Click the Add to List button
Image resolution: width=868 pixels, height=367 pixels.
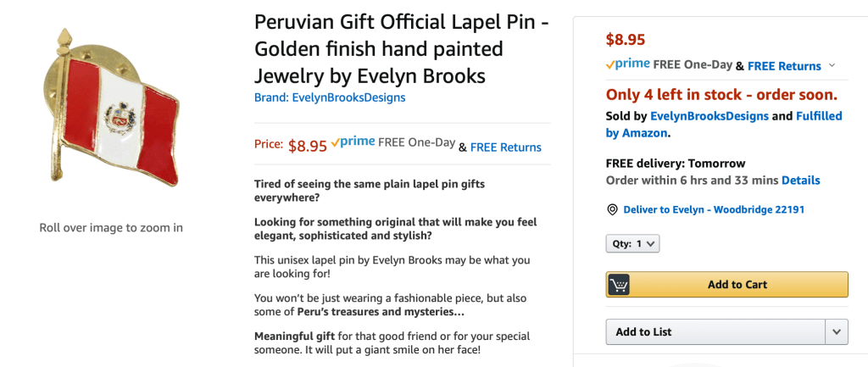tap(715, 332)
